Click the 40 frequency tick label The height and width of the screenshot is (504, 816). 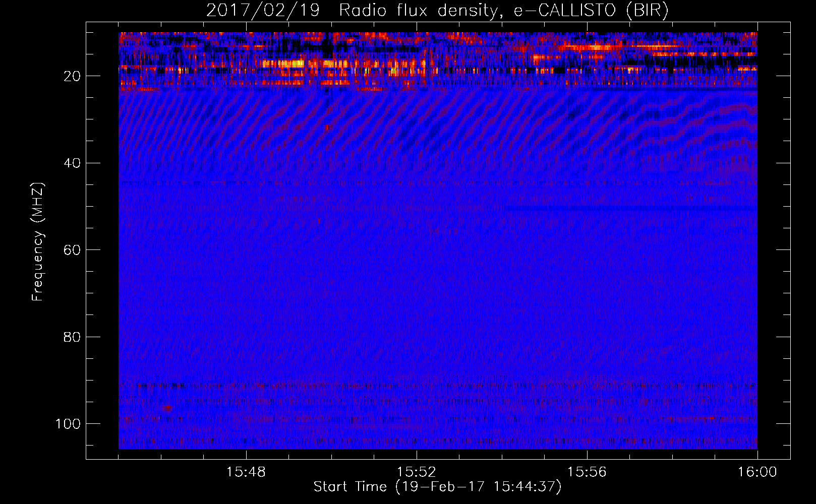73,163
